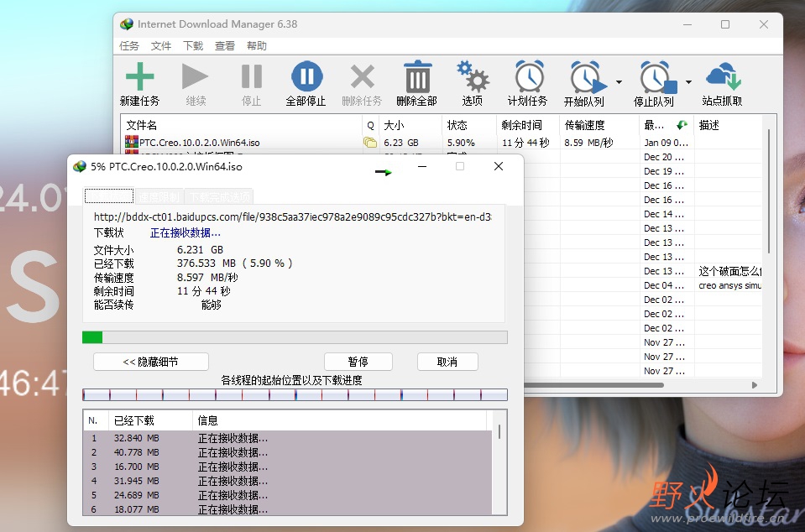The height and width of the screenshot is (532, 805).
Task: Click the 取消 button
Action: [447, 362]
